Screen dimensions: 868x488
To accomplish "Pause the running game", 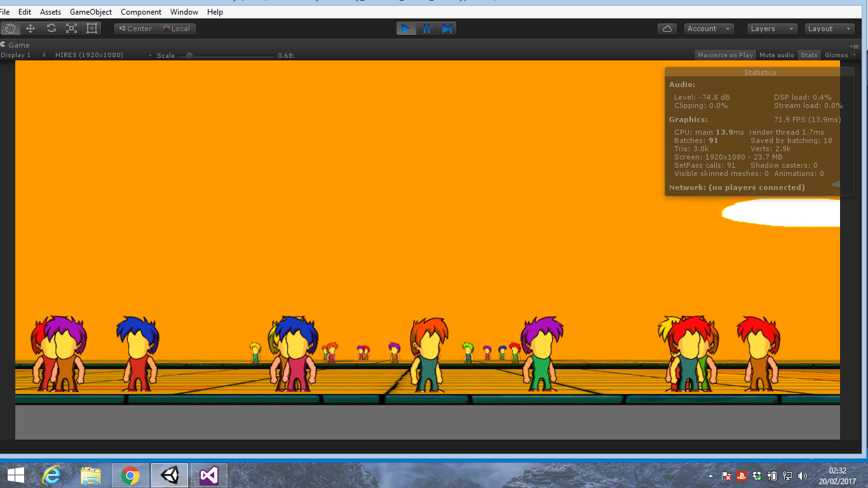I will click(x=426, y=29).
